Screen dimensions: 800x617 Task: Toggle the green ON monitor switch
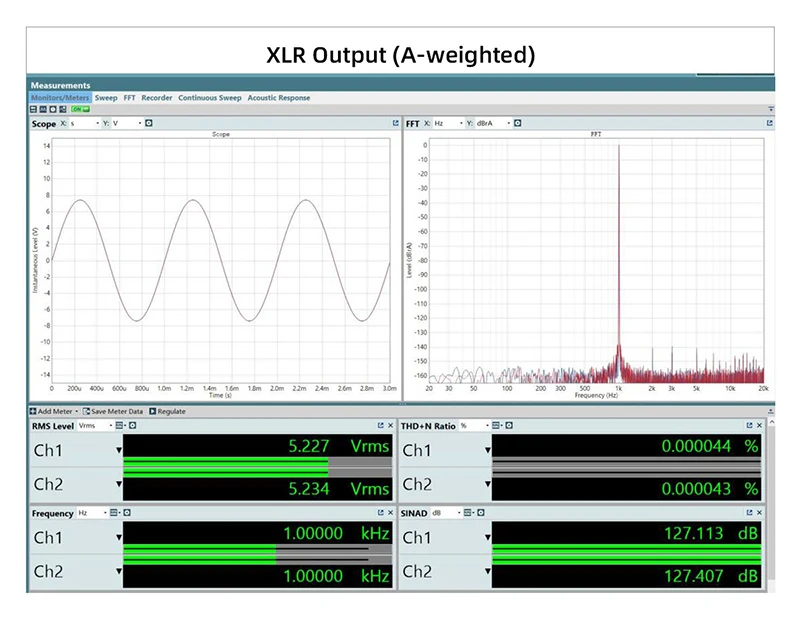coord(81,109)
